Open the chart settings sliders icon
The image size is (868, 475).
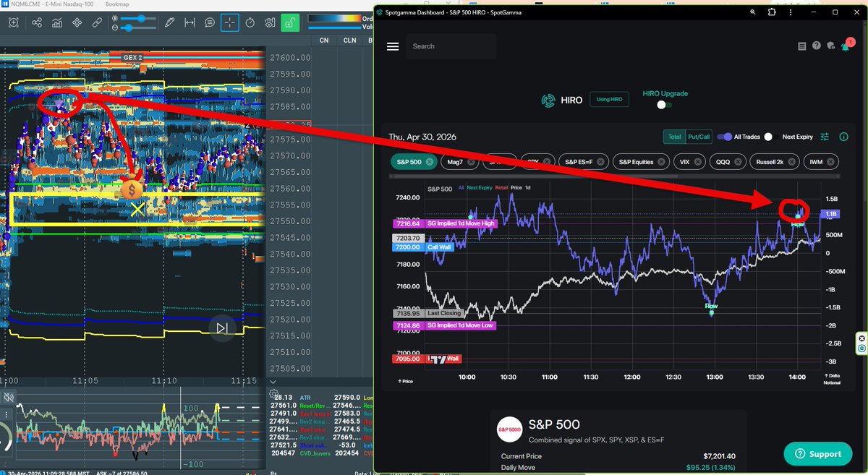pyautogui.click(x=825, y=137)
